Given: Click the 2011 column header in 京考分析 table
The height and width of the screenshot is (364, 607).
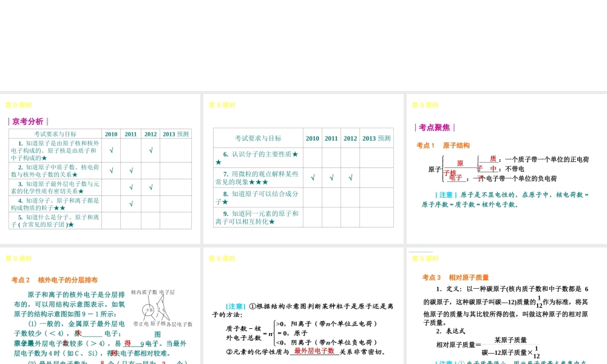Looking at the screenshot, I should (131, 134).
